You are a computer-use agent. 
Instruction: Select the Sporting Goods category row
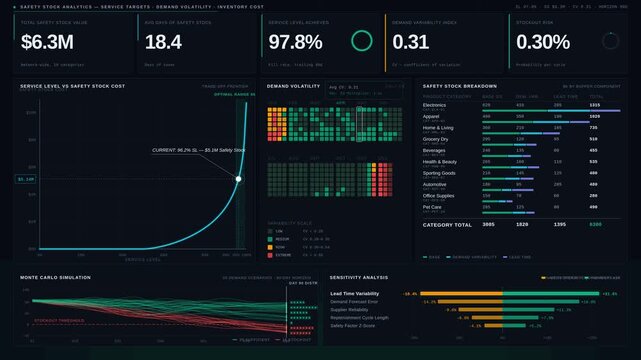[522, 175]
